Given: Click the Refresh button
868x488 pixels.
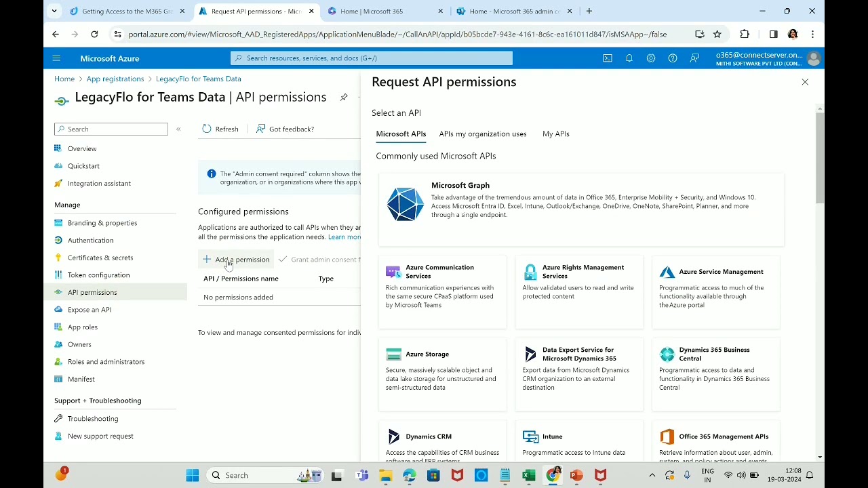Looking at the screenshot, I should pyautogui.click(x=220, y=129).
